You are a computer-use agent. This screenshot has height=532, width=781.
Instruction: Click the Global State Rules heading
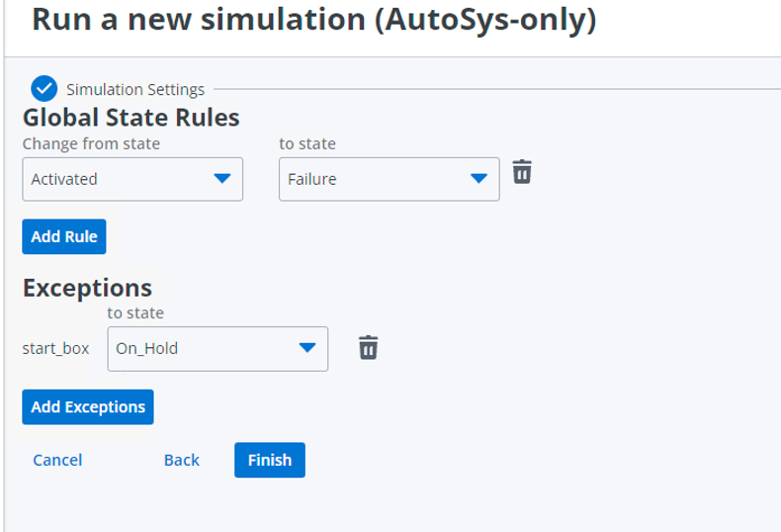(130, 118)
